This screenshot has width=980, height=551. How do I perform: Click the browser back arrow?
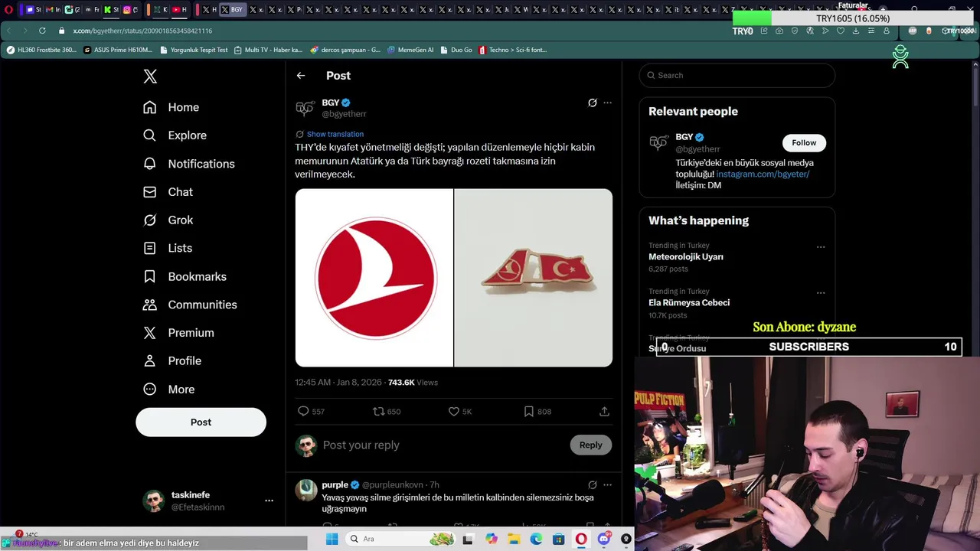(x=8, y=31)
